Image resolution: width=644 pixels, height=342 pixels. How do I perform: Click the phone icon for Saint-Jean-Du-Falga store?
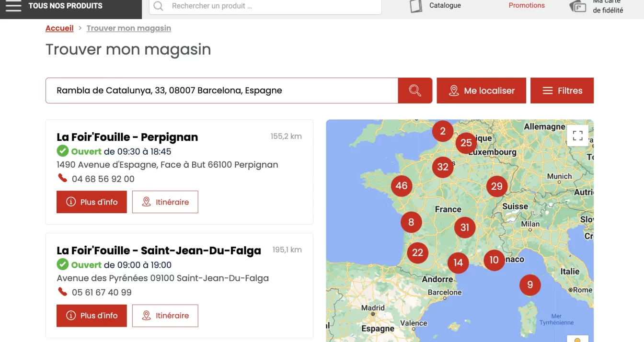(62, 291)
